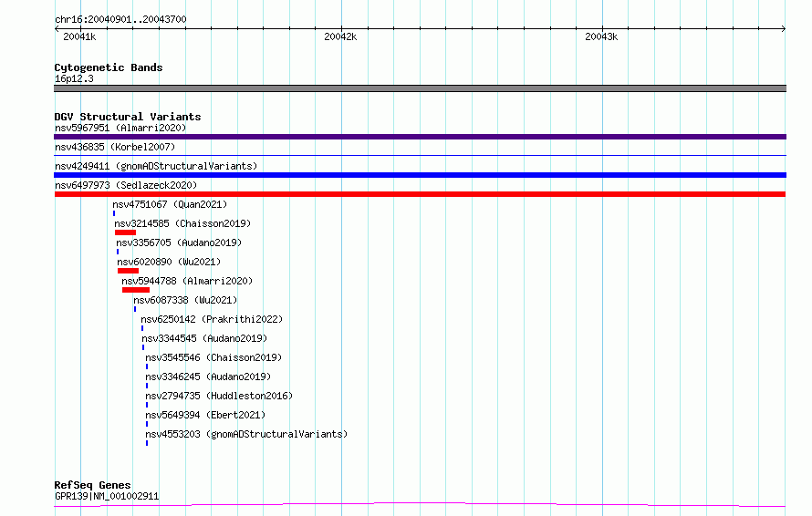
Task: Select the magenta GPR139 gene line
Action: [420, 504]
